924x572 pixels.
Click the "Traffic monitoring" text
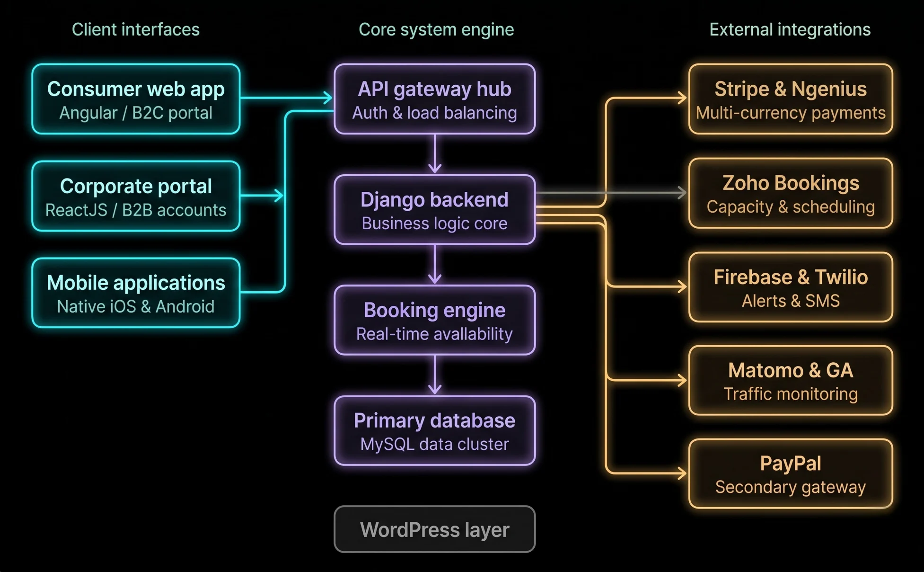791,394
